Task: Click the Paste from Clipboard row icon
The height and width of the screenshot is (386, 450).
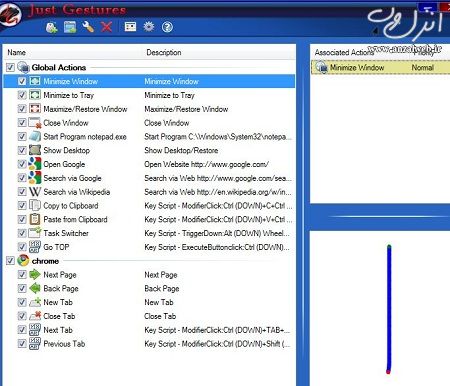Action: tap(35, 219)
